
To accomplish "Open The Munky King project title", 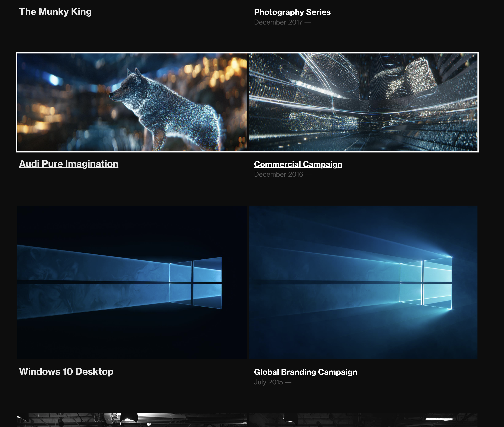I will click(55, 12).
